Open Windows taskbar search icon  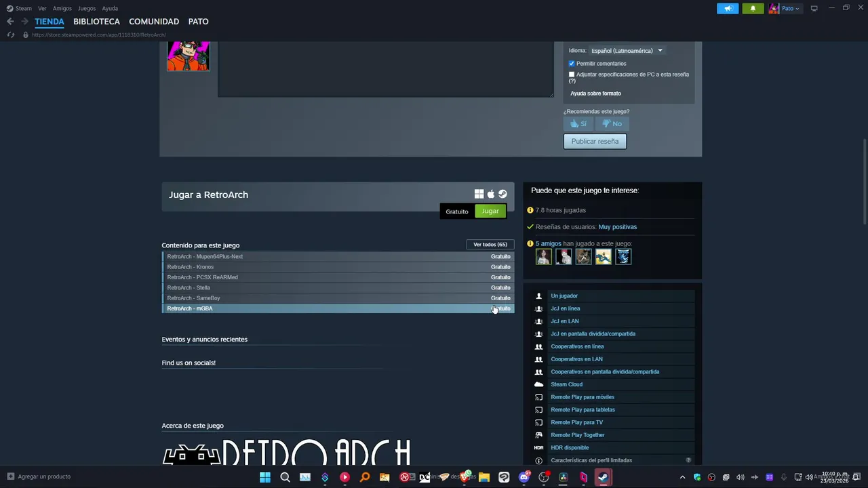[285, 477]
